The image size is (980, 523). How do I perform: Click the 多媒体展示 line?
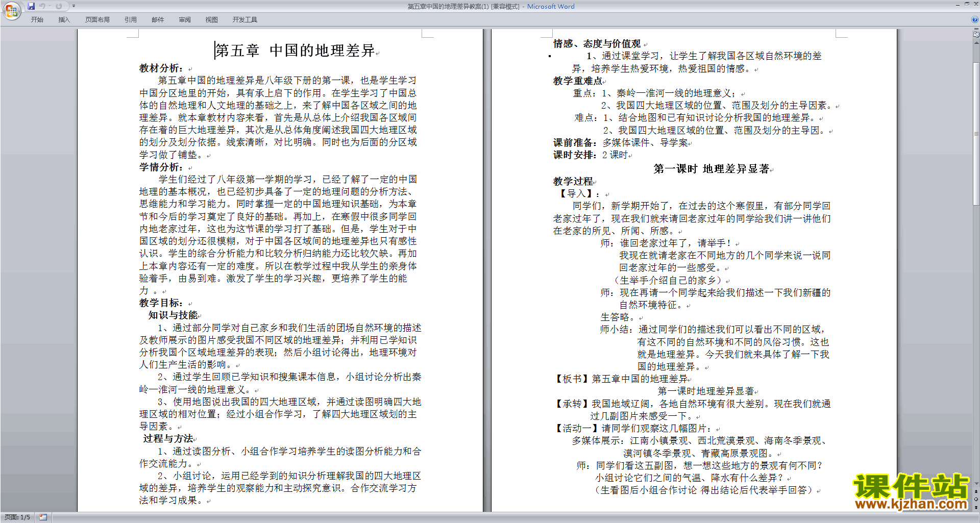(700, 441)
